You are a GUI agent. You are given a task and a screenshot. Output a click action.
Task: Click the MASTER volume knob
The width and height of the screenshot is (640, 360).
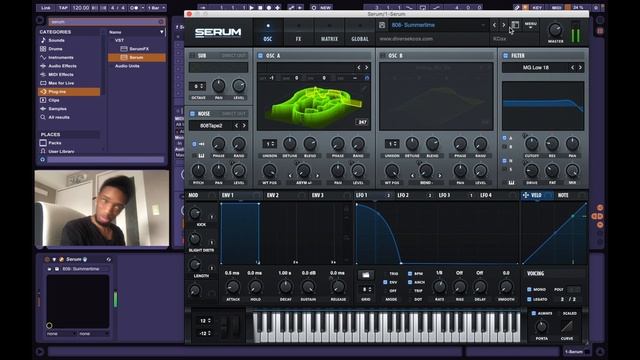555,30
